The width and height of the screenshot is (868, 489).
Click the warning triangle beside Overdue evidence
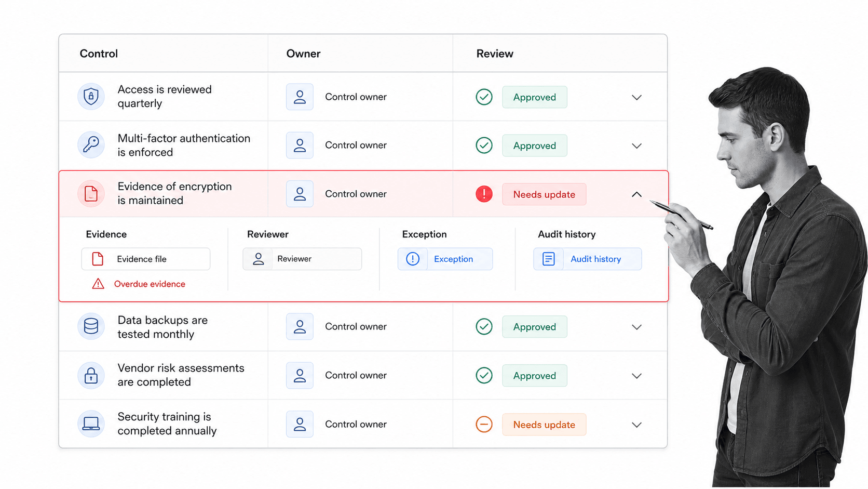click(x=98, y=284)
